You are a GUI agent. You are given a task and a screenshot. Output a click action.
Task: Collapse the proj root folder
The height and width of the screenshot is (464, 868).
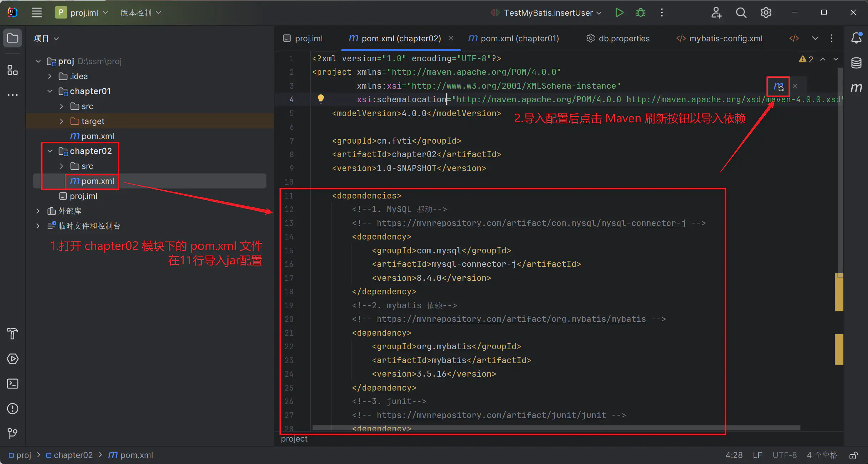[38, 61]
